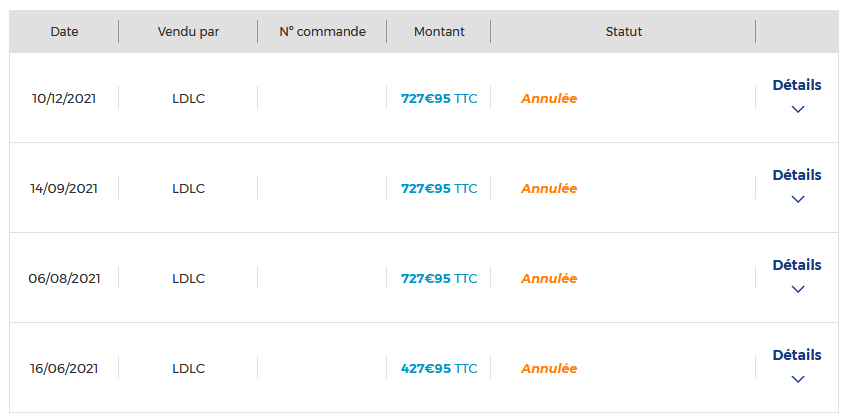
Task: Open Détails link for 16/06/2021 order
Action: coord(797,355)
